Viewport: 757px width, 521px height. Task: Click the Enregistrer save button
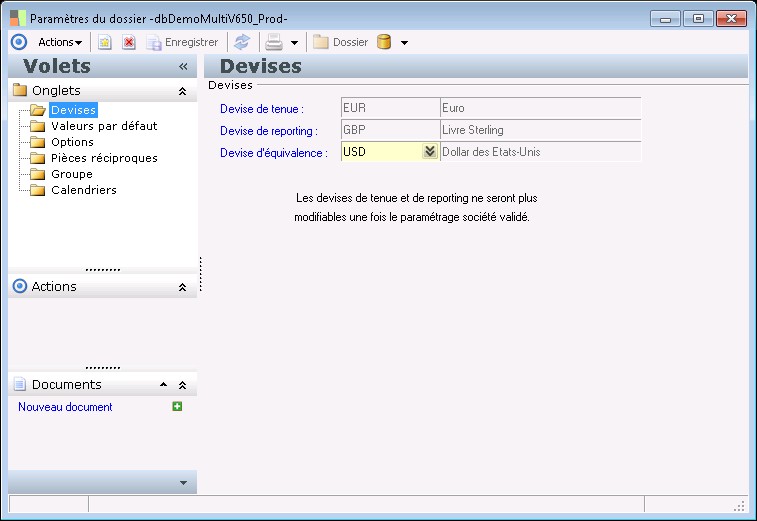click(x=182, y=42)
